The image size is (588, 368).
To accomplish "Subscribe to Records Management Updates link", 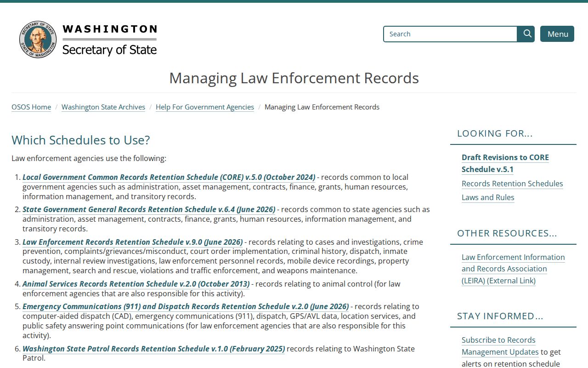I will pyautogui.click(x=500, y=346).
